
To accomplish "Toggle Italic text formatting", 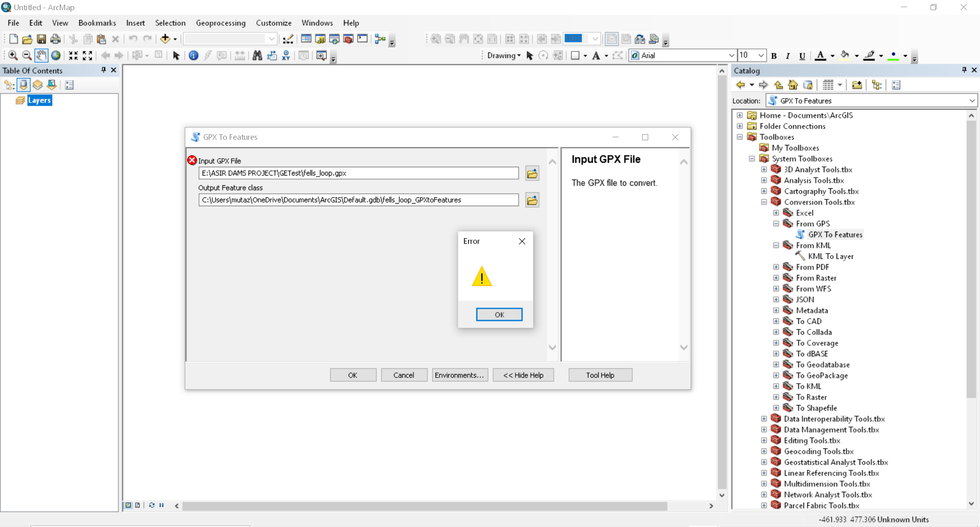I will pos(788,56).
